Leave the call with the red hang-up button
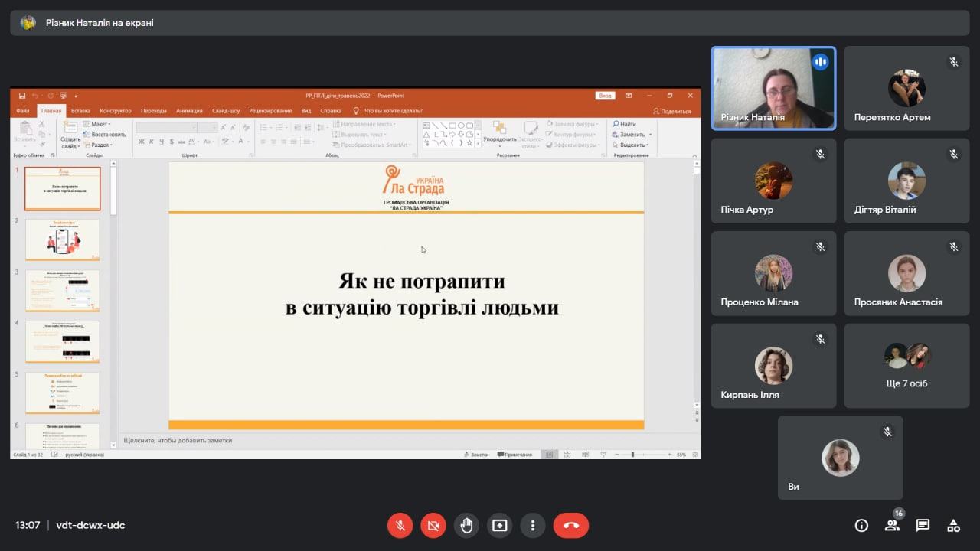The height and width of the screenshot is (551, 980). 571,526
